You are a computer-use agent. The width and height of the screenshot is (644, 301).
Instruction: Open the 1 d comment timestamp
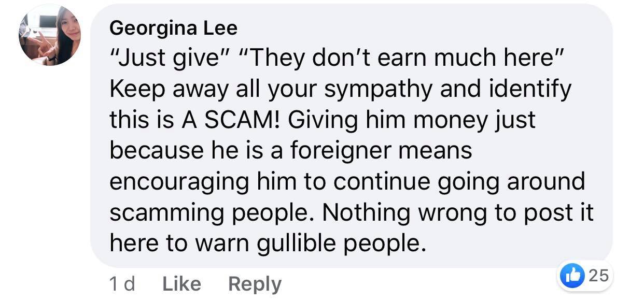click(x=122, y=283)
